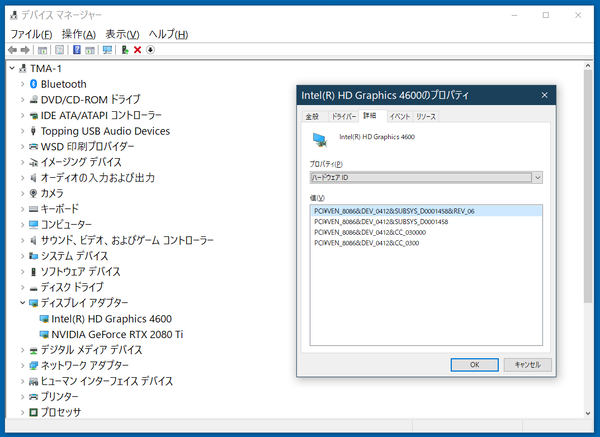Screen dimensions: 600x437
Task: Expand IDE ATA/ATAPI コントローラー node
Action: (x=23, y=115)
